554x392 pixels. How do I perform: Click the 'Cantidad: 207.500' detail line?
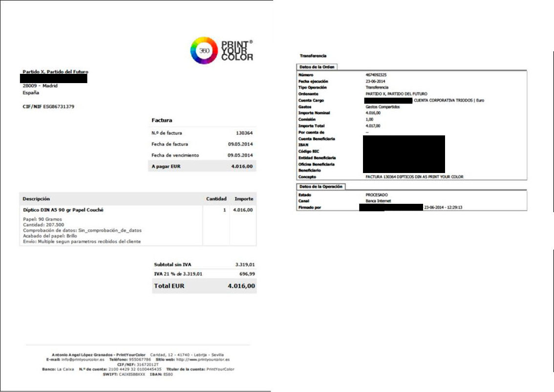(x=43, y=225)
